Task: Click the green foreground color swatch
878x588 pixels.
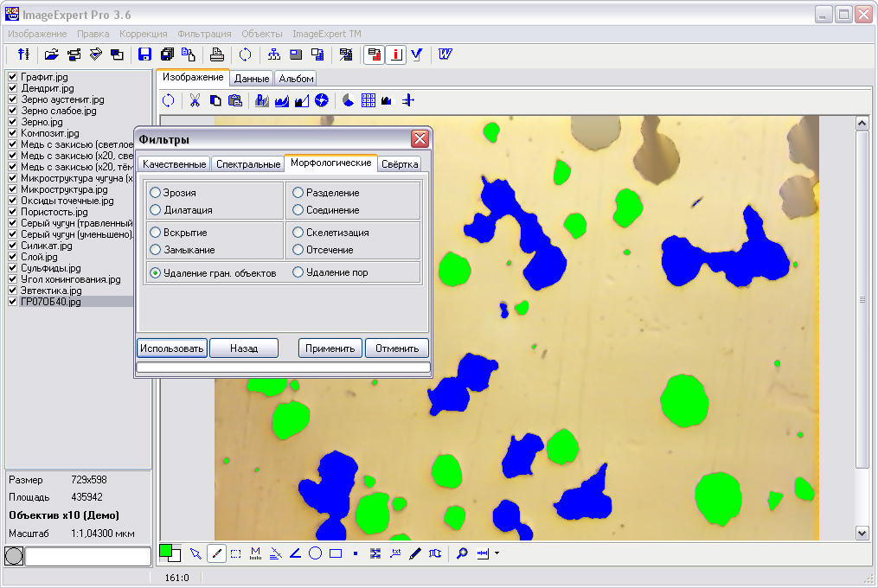Action: (165, 550)
